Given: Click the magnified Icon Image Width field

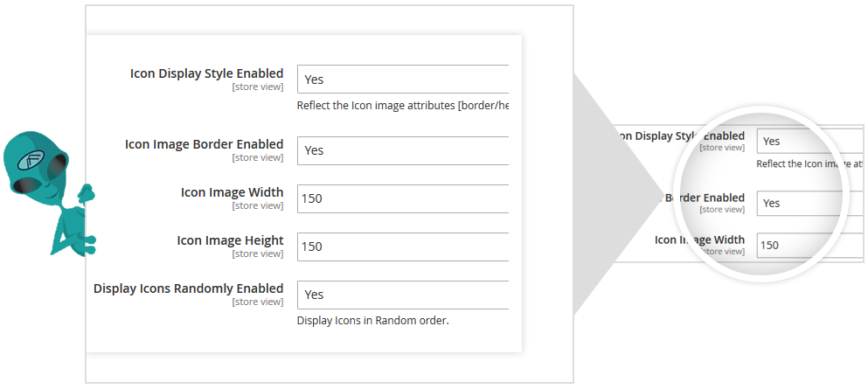Looking at the screenshot, I should (804, 246).
